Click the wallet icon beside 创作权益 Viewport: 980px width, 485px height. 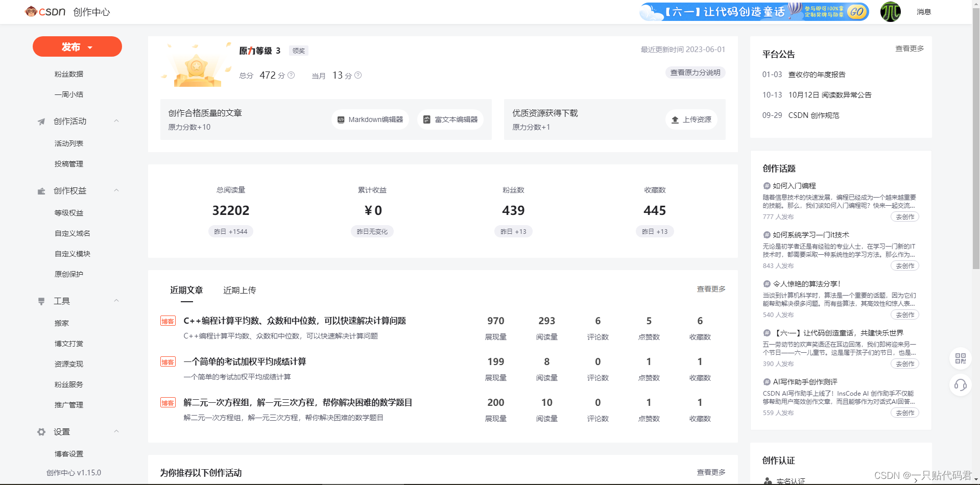pyautogui.click(x=41, y=191)
